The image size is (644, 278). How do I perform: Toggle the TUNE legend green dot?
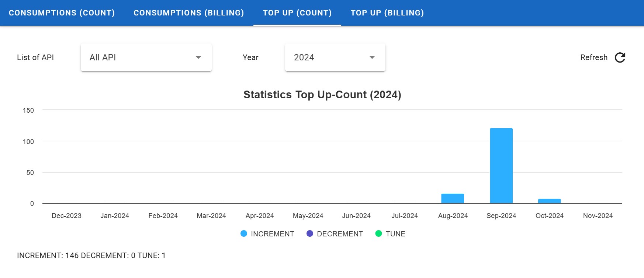(378, 234)
